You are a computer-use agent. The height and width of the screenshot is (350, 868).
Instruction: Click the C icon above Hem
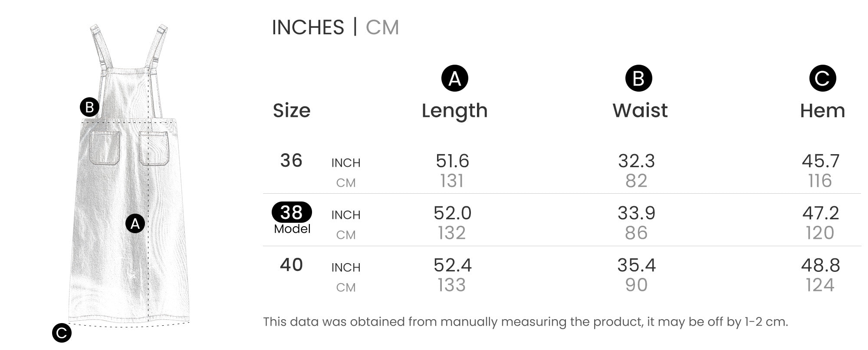click(822, 79)
